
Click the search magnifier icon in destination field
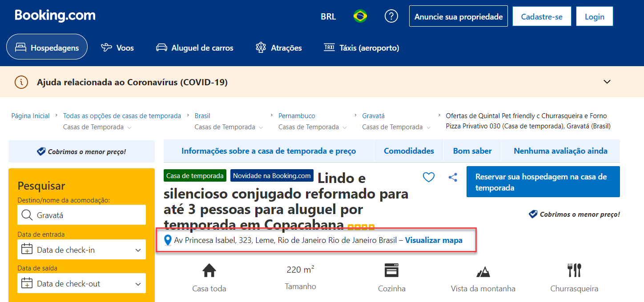click(x=27, y=215)
